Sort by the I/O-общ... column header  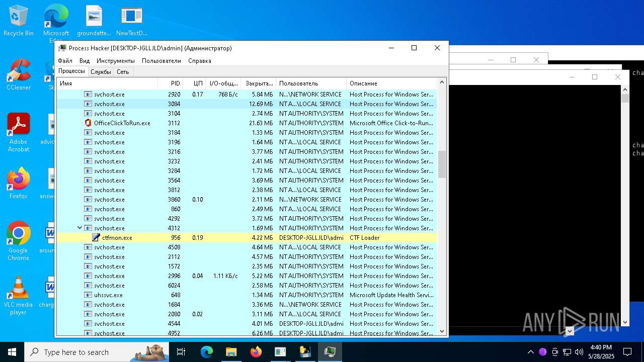point(224,83)
